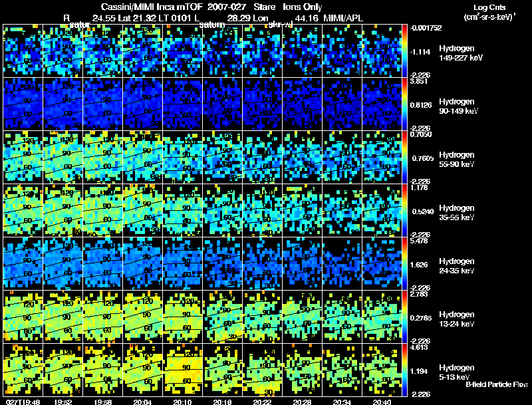Click the '20:28' time label
The width and height of the screenshot is (532, 405).
[x=303, y=402]
